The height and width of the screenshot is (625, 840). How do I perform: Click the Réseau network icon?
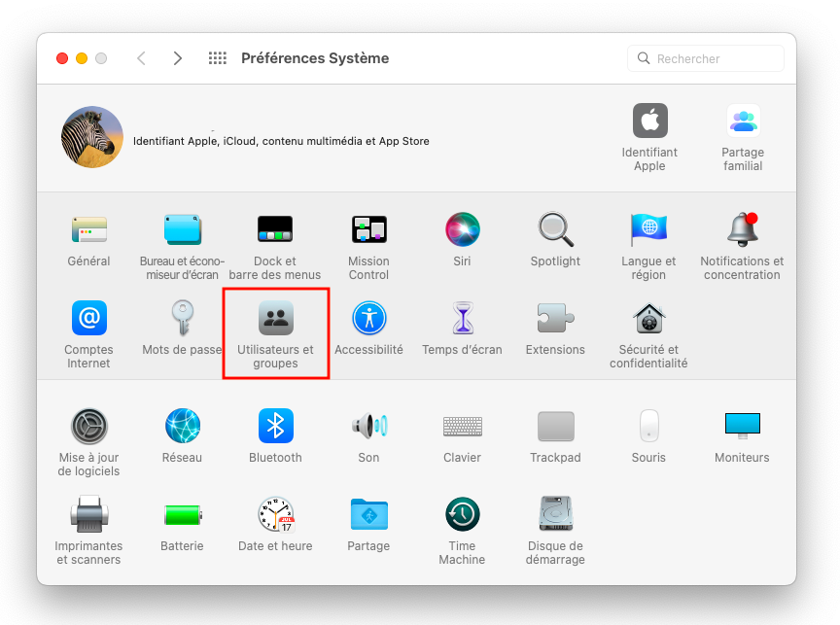click(182, 427)
